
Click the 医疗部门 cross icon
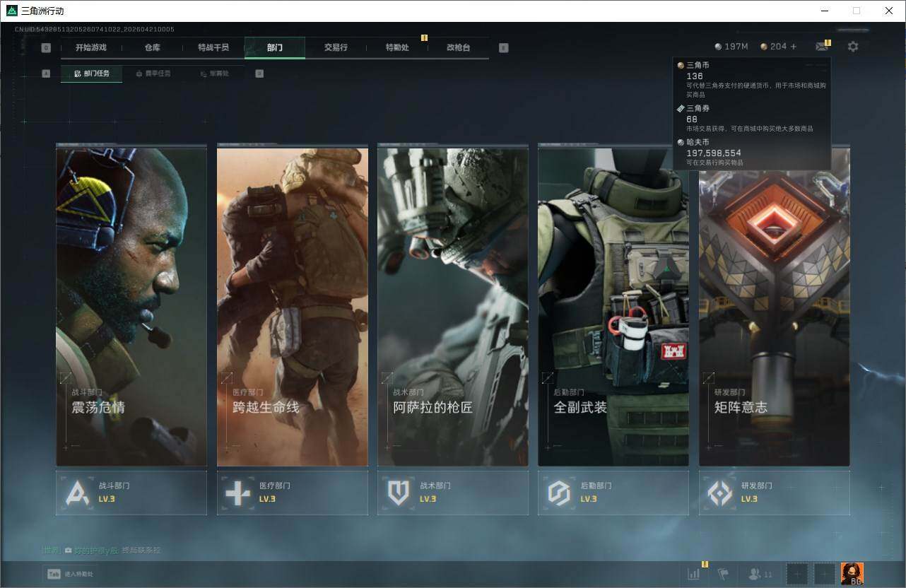(x=237, y=493)
